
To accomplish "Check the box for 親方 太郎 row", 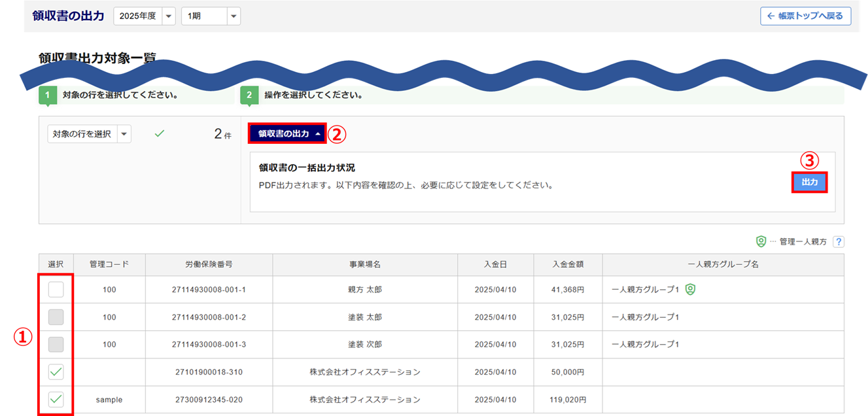I will 56,289.
